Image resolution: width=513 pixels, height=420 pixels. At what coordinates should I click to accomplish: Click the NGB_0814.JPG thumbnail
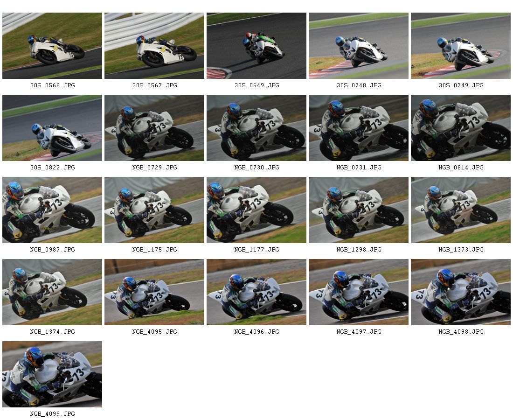point(461,128)
